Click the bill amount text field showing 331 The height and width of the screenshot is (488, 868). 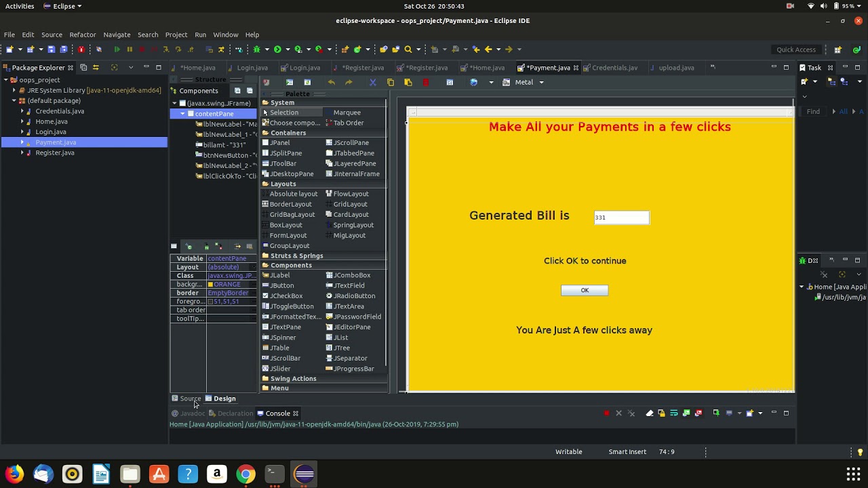coord(622,217)
